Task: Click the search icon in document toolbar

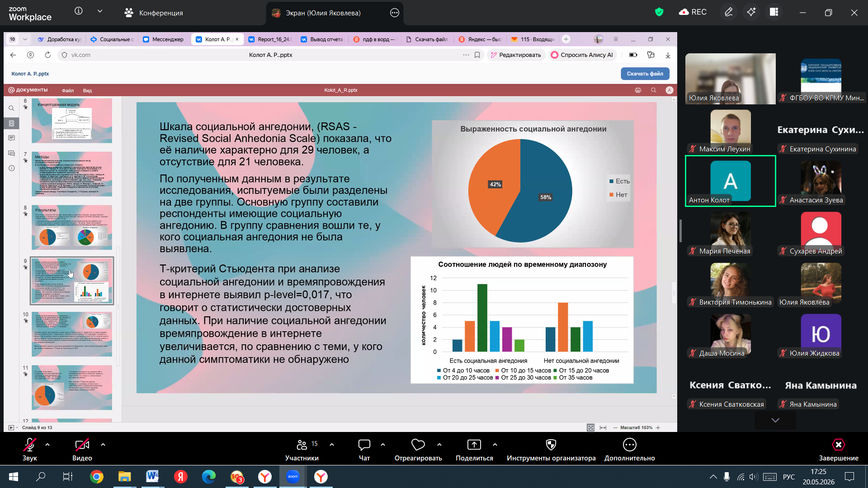Action: [653, 90]
